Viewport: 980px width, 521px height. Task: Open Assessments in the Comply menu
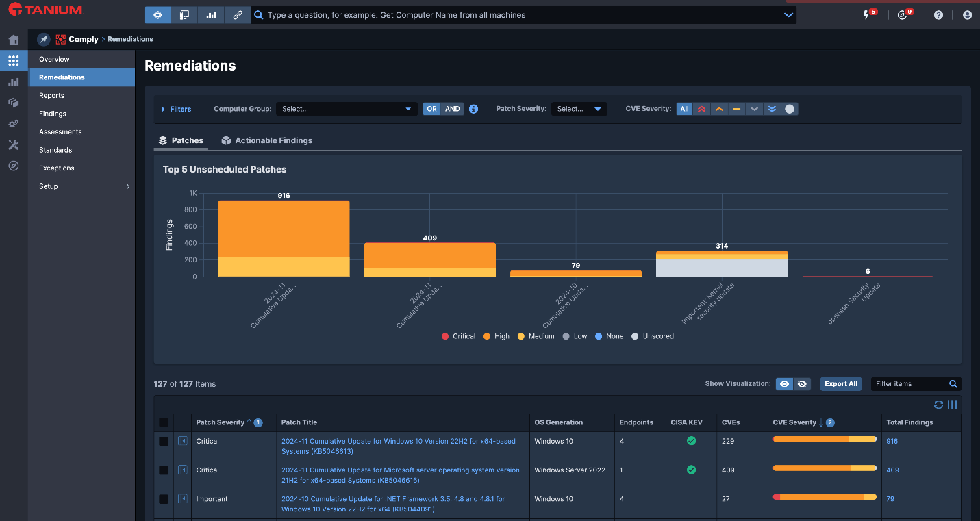tap(82, 132)
